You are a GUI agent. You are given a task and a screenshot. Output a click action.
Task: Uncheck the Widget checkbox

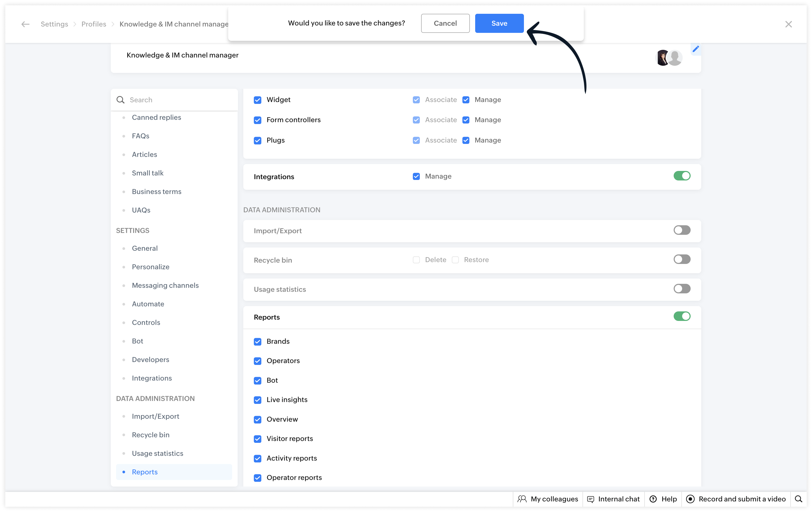(x=258, y=100)
